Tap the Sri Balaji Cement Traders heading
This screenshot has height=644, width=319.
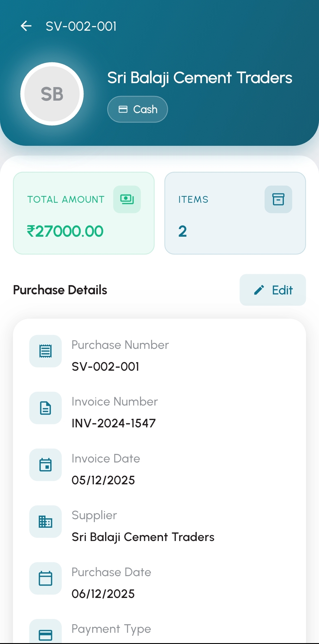200,78
